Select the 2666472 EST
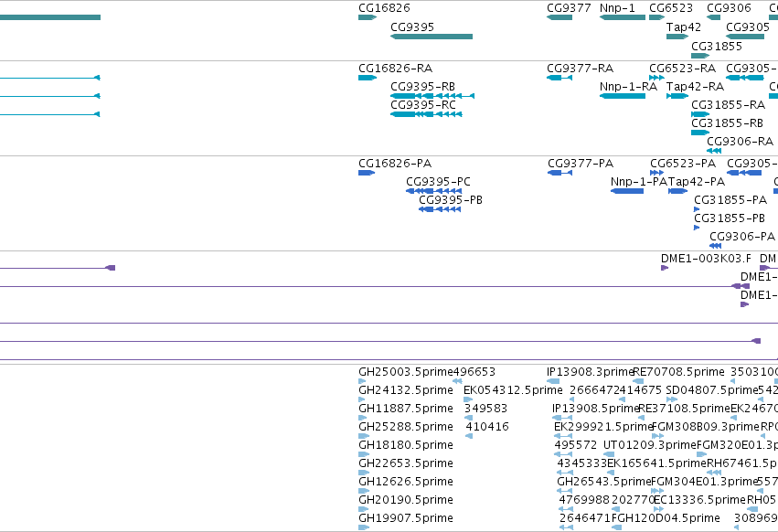This screenshot has height=532, width=778. click(572, 399)
